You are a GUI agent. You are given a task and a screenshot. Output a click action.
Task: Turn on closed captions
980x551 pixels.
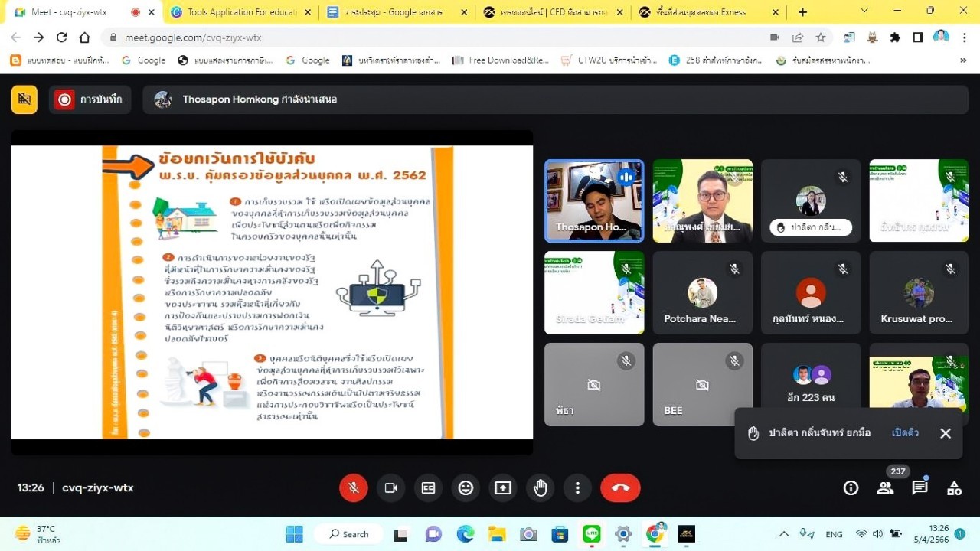428,487
